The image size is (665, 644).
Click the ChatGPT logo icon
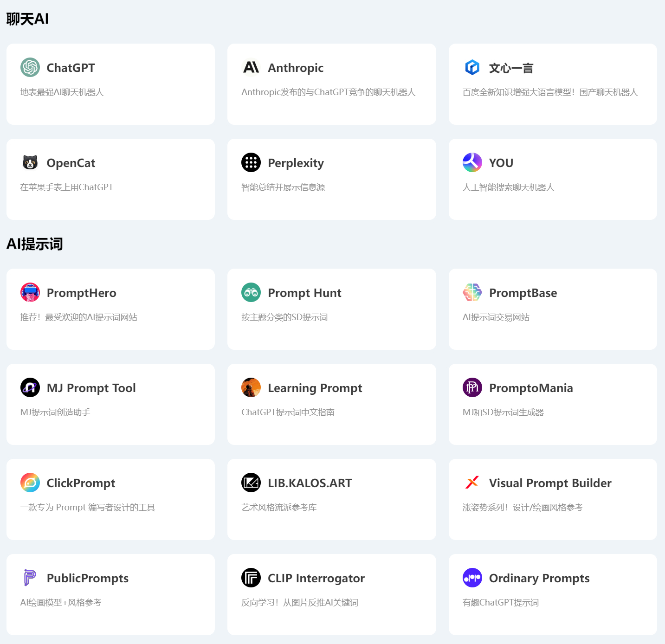click(30, 67)
